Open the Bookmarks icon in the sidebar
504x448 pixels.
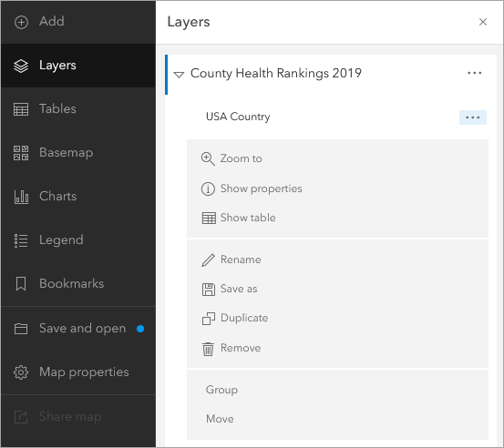click(x=21, y=284)
